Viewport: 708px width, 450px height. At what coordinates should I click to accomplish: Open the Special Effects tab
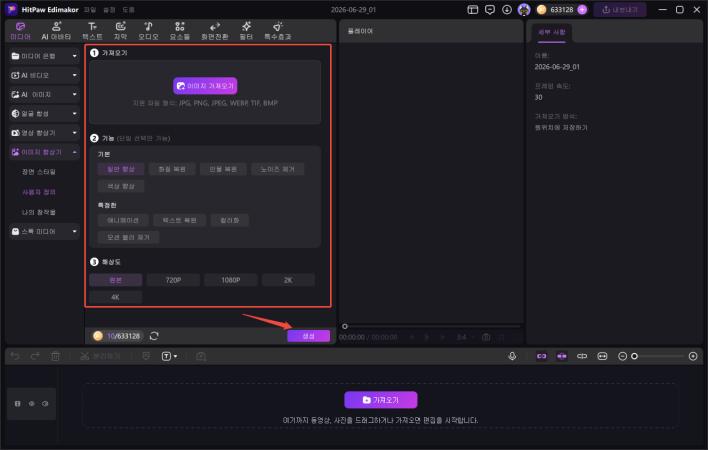277,31
